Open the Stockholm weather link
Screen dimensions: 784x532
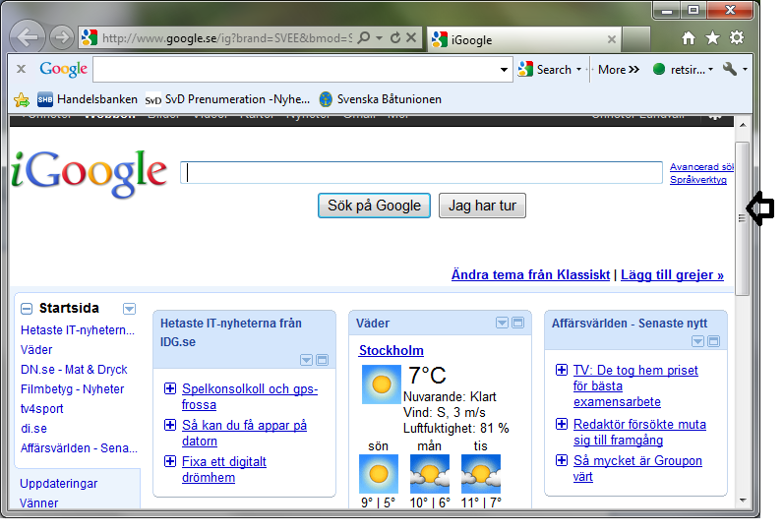[391, 350]
